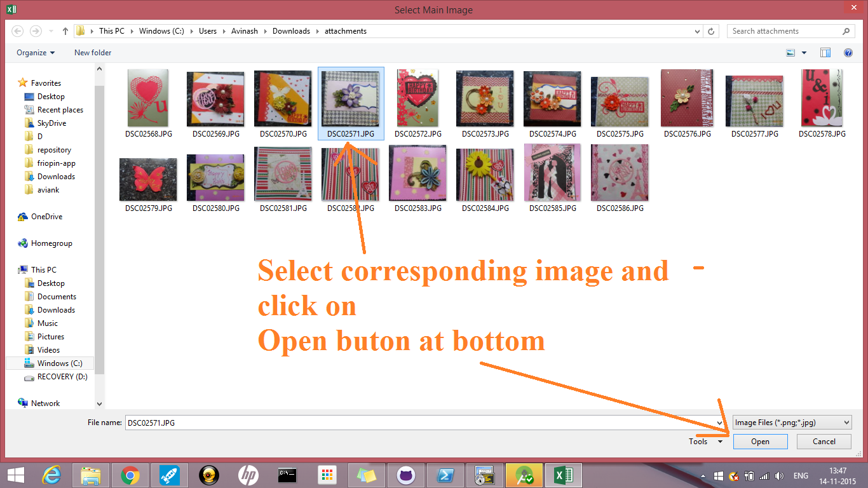
Task: Click magnifier icon in search box
Action: 846,31
